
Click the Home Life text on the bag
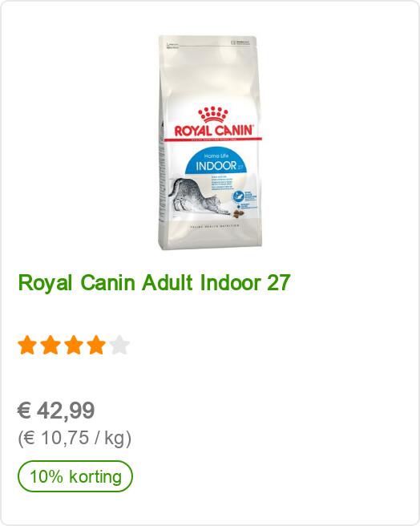(x=216, y=156)
